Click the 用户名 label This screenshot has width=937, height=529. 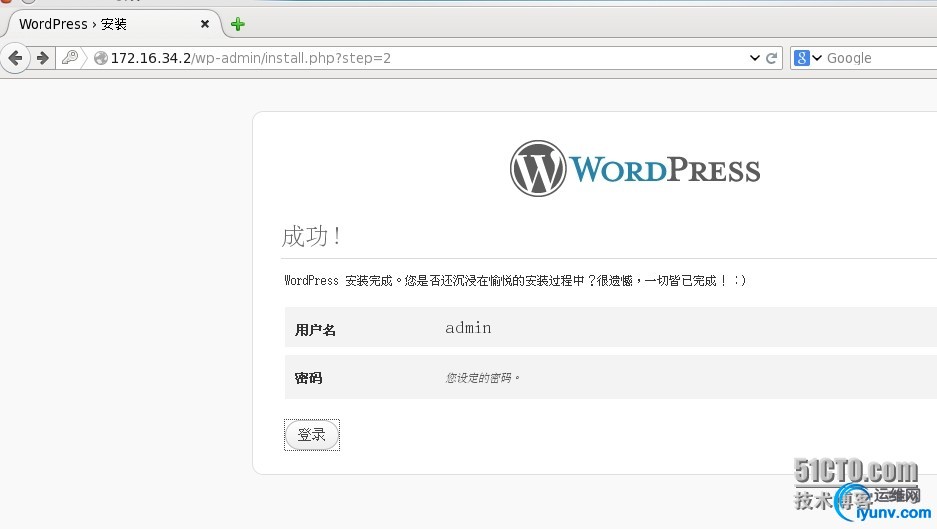(315, 329)
